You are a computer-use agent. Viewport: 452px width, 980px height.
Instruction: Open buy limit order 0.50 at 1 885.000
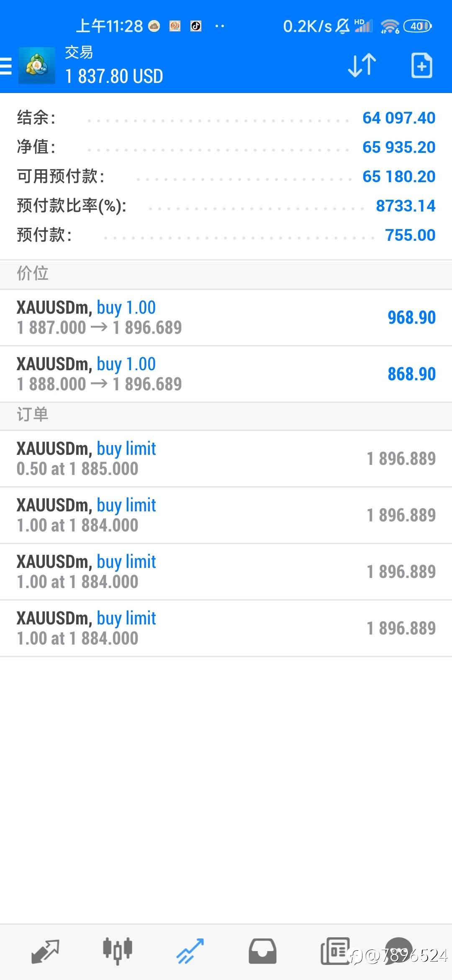[226, 459]
